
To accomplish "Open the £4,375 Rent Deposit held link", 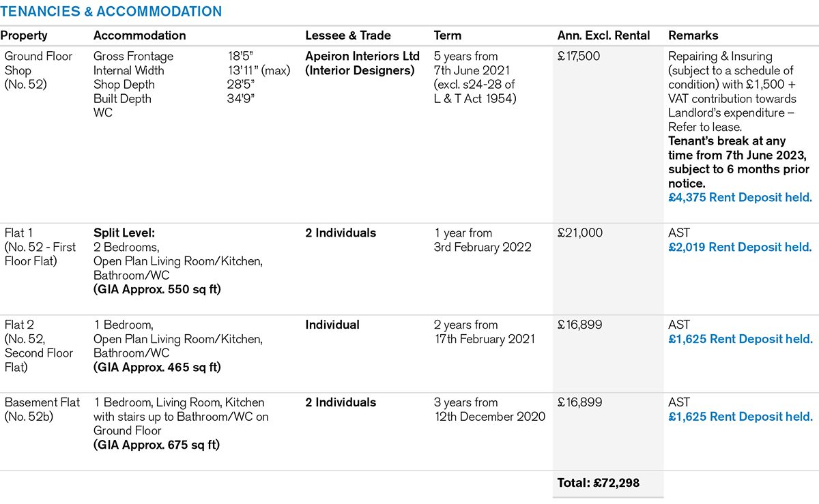I will click(x=741, y=198).
